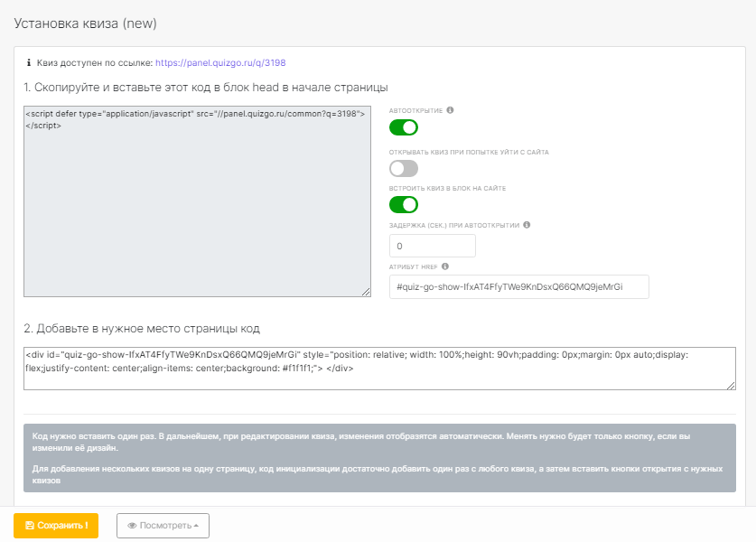Expand the Посмотреть dropdown button
This screenshot has width=756, height=542.
click(163, 526)
